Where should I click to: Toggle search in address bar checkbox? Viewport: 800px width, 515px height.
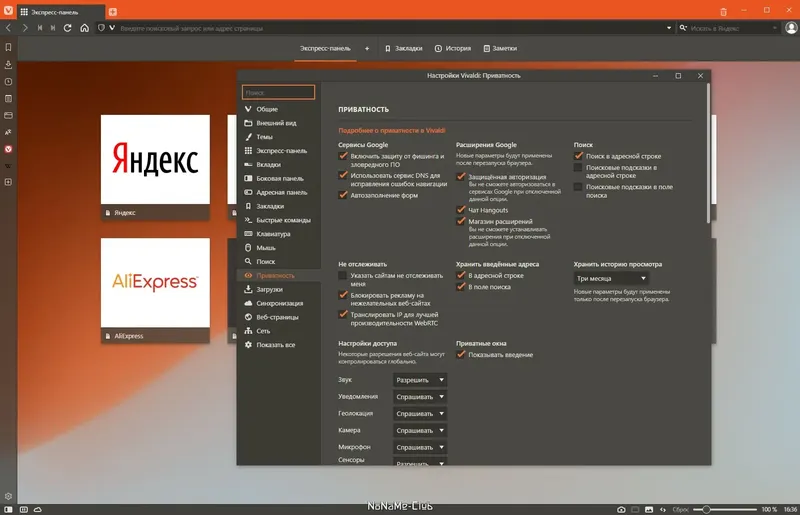[x=578, y=156]
